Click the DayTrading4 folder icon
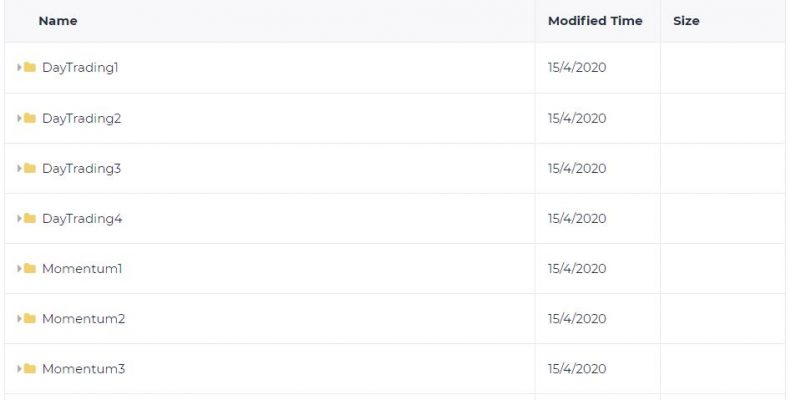The image size is (791, 400). (30, 218)
